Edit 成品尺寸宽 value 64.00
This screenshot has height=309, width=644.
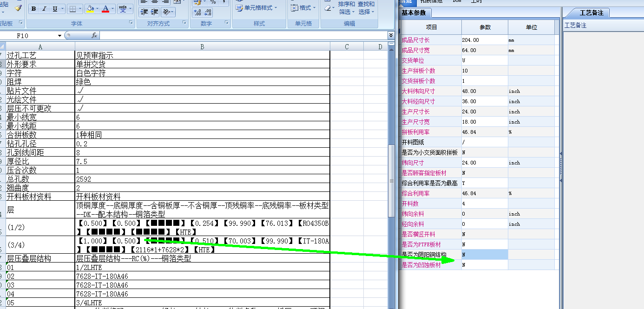click(485, 50)
